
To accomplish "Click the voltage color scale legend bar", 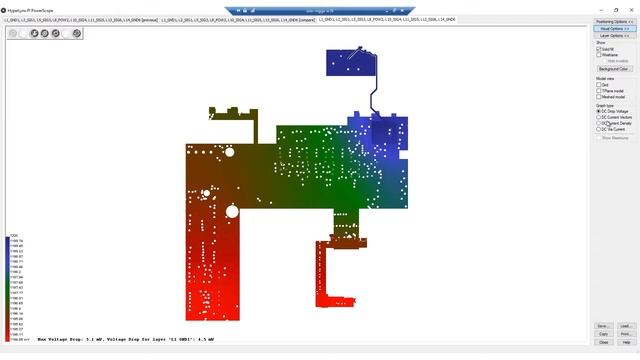I will pos(7,289).
